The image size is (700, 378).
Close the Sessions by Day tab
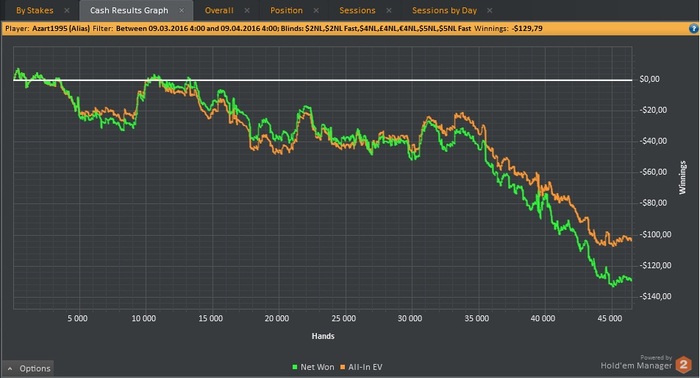(490, 10)
